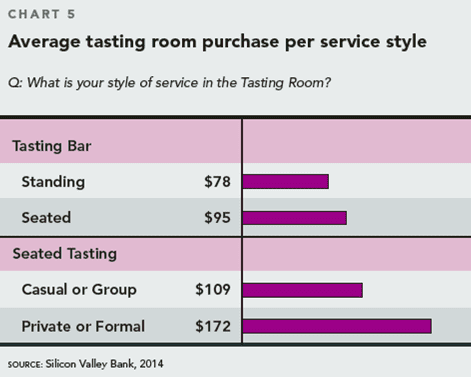Click the Standing bar in chart
The width and height of the screenshot is (472, 378).
286,182
